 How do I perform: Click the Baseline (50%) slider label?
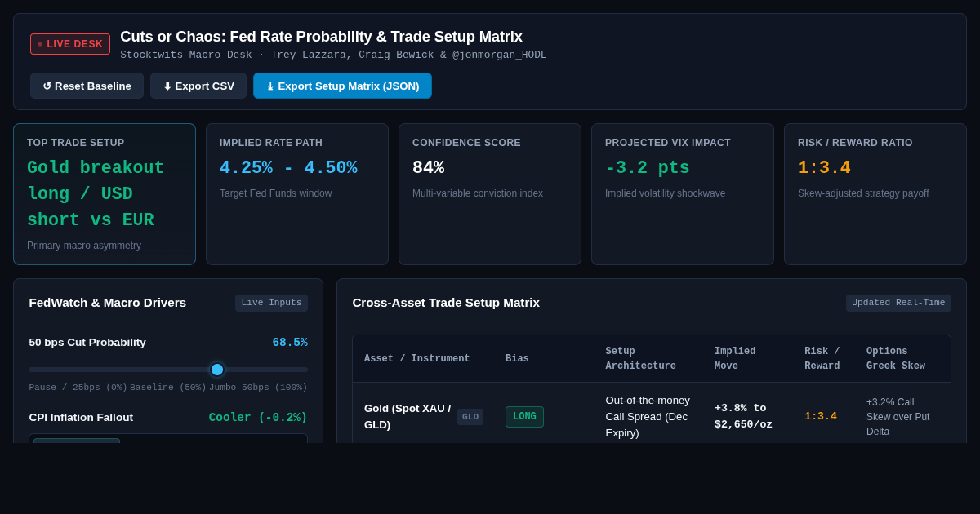[x=168, y=388]
